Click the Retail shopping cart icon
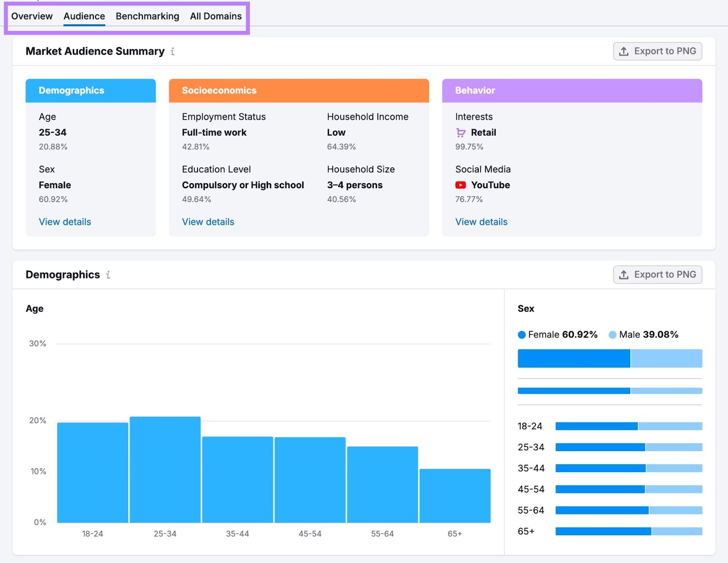Image resolution: width=728 pixels, height=563 pixels. pos(460,133)
